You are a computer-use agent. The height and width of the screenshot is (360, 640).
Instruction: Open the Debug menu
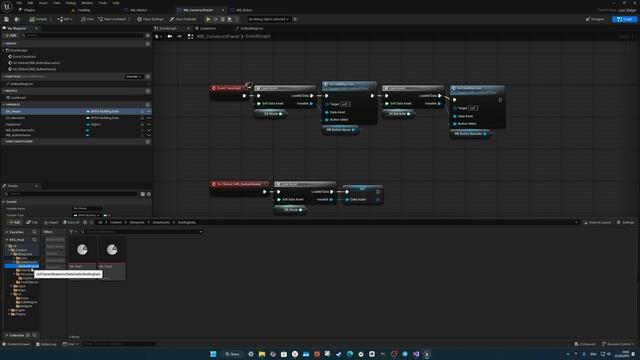point(71,3)
